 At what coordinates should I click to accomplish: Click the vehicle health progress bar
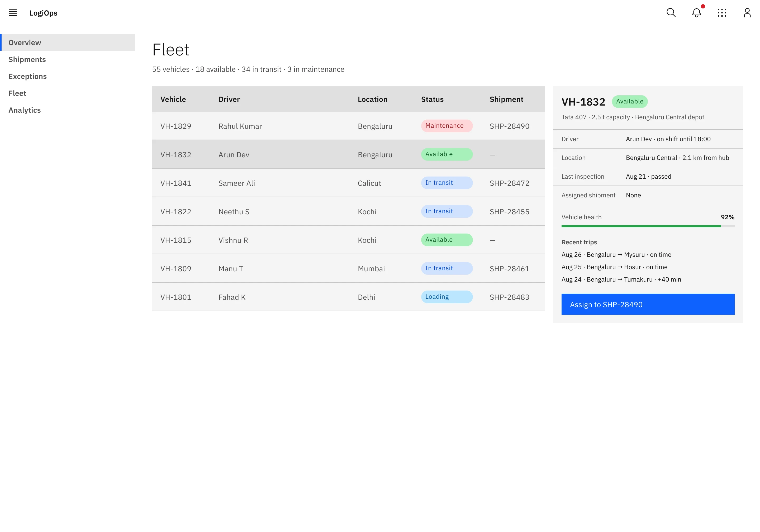click(x=648, y=226)
